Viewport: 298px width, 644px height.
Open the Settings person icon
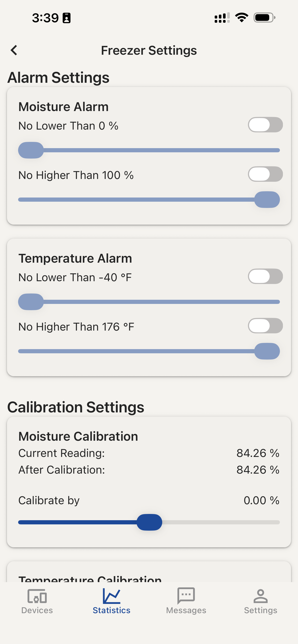[260, 596]
